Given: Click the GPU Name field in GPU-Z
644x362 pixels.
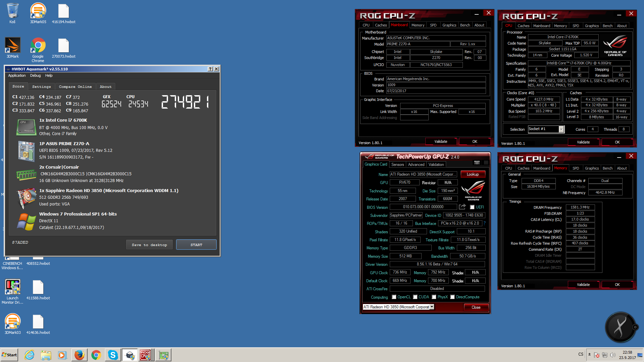Looking at the screenshot, I should [x=423, y=174].
